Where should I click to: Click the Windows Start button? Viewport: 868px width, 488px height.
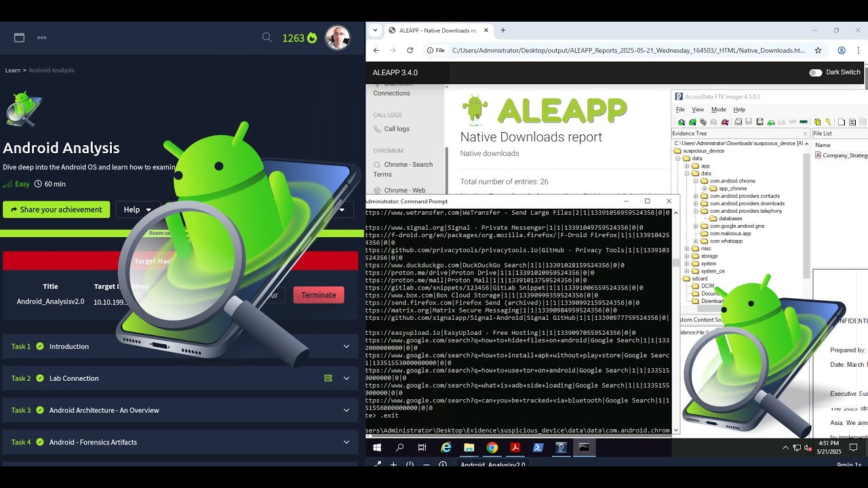tap(377, 447)
